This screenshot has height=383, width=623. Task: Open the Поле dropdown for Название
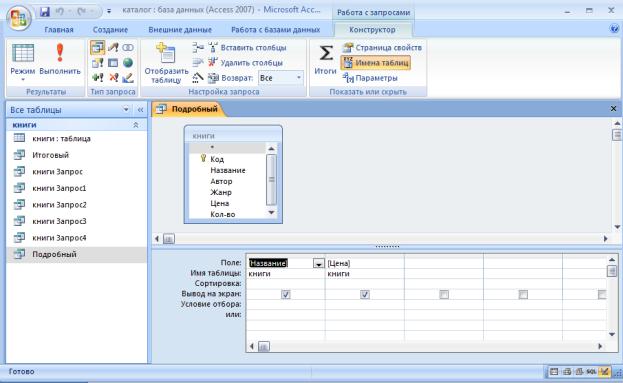pos(319,263)
